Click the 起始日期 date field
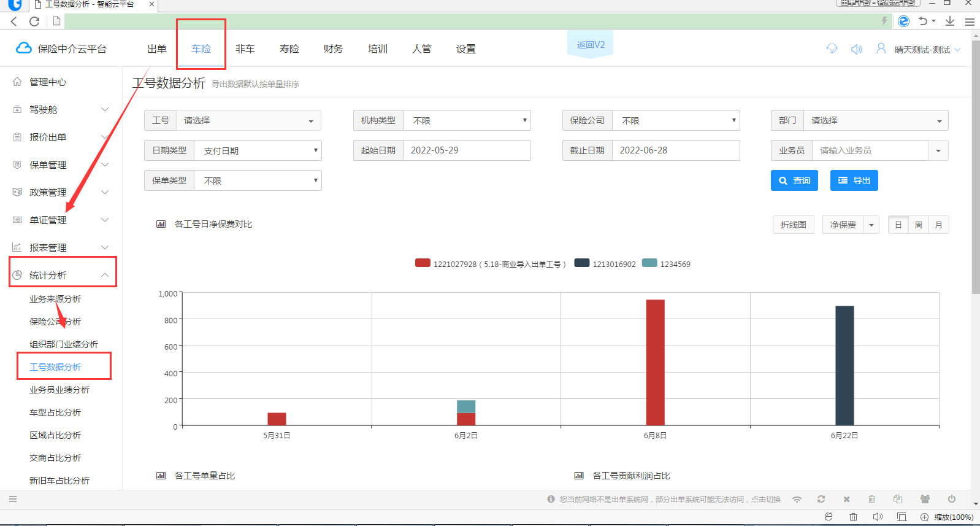Viewport: 980px width, 526px height. [467, 150]
